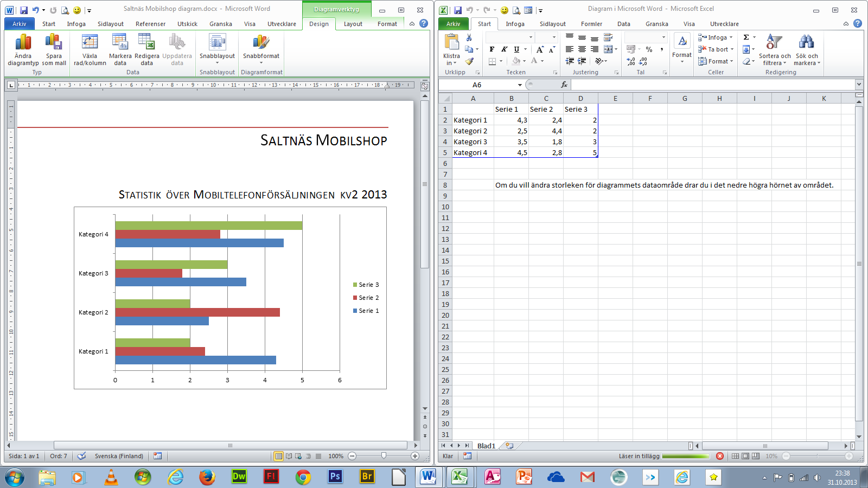The image size is (868, 488).
Task: Click the Excel Format cell styles button
Action: point(682,49)
